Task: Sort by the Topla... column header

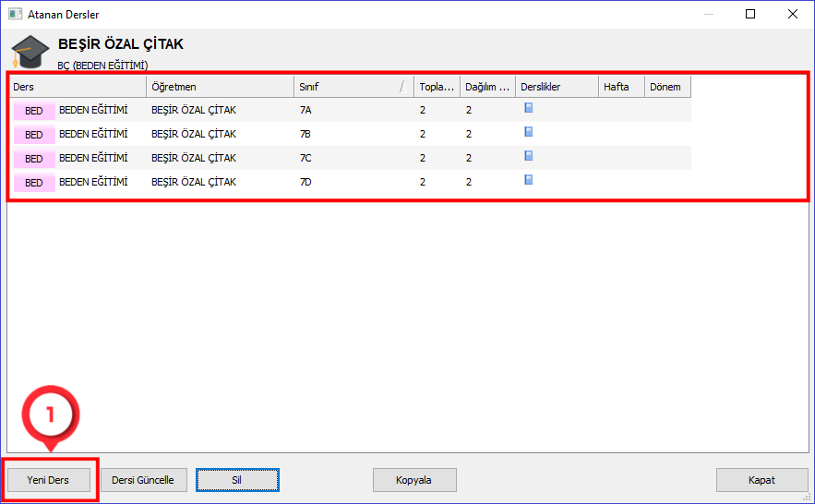Action: (x=437, y=87)
